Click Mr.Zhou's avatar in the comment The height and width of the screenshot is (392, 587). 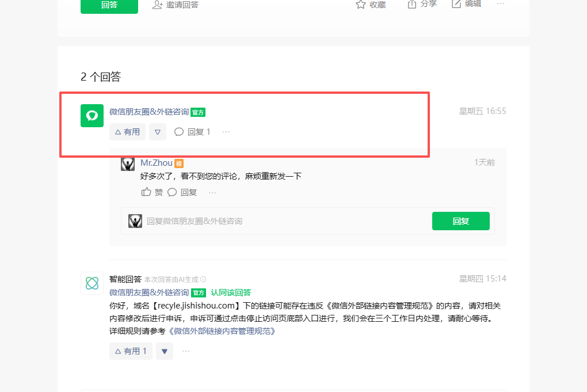[x=128, y=164]
